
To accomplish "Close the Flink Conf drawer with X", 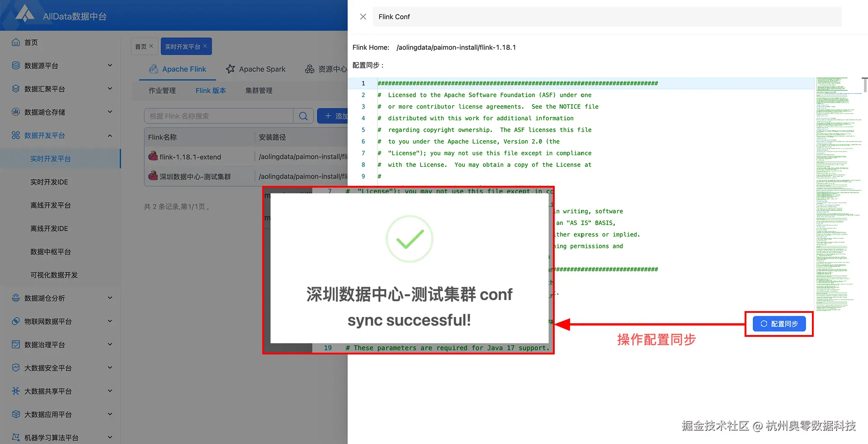I will [x=363, y=17].
